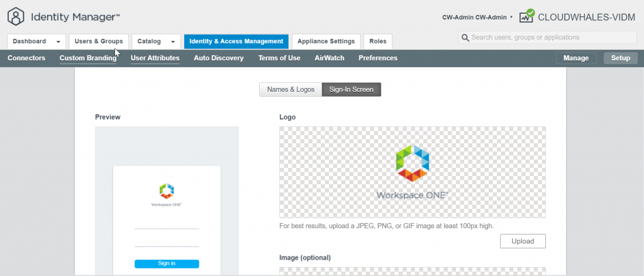
Task: Go to User Attributes
Action: [x=155, y=58]
